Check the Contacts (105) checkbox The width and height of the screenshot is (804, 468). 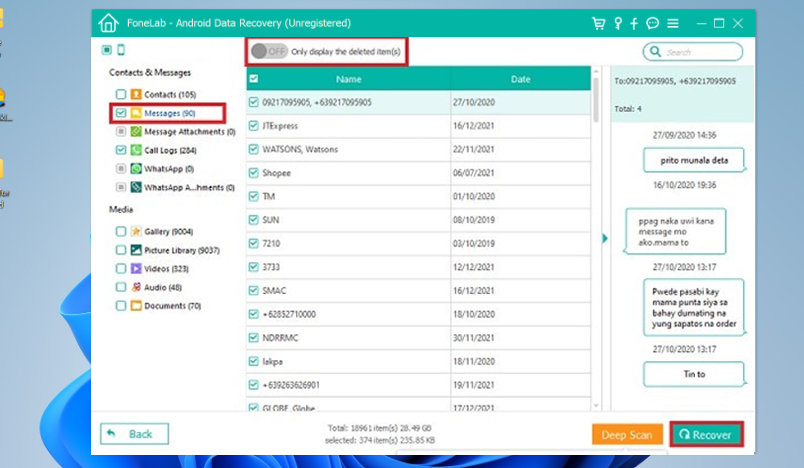[x=120, y=94]
